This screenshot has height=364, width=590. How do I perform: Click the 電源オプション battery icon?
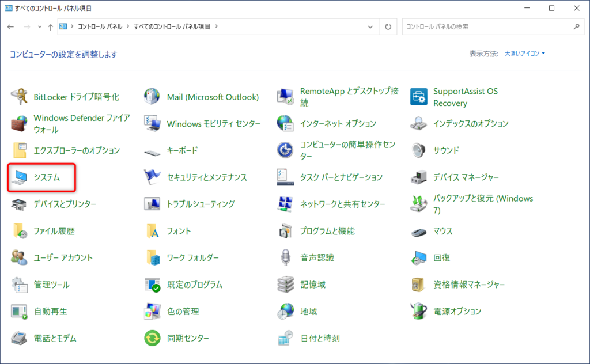coord(418,312)
